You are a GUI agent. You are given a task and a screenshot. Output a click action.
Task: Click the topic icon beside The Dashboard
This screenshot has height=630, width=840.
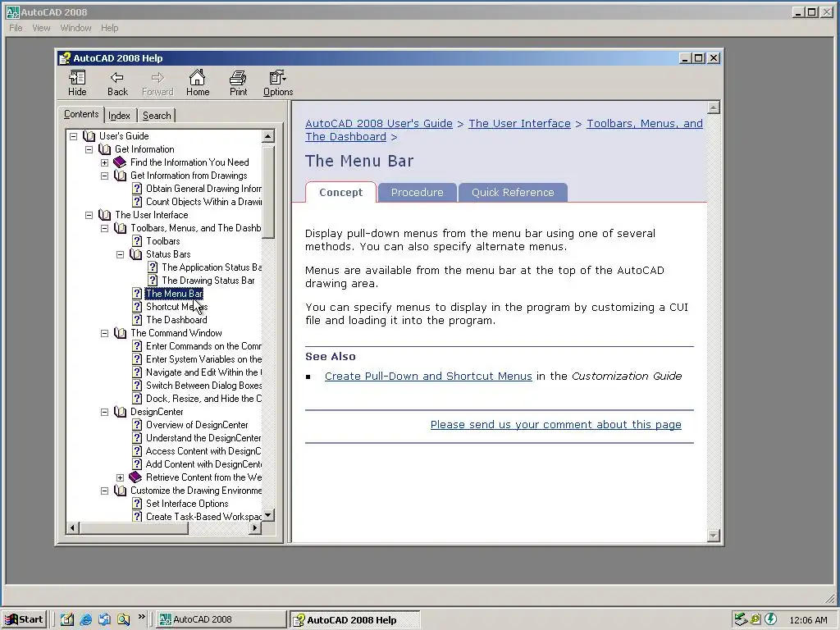pyautogui.click(x=137, y=320)
